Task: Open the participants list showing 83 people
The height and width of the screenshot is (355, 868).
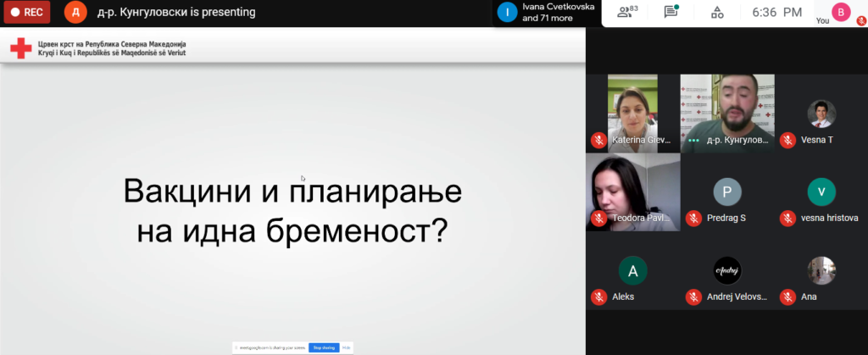Action: [x=626, y=12]
